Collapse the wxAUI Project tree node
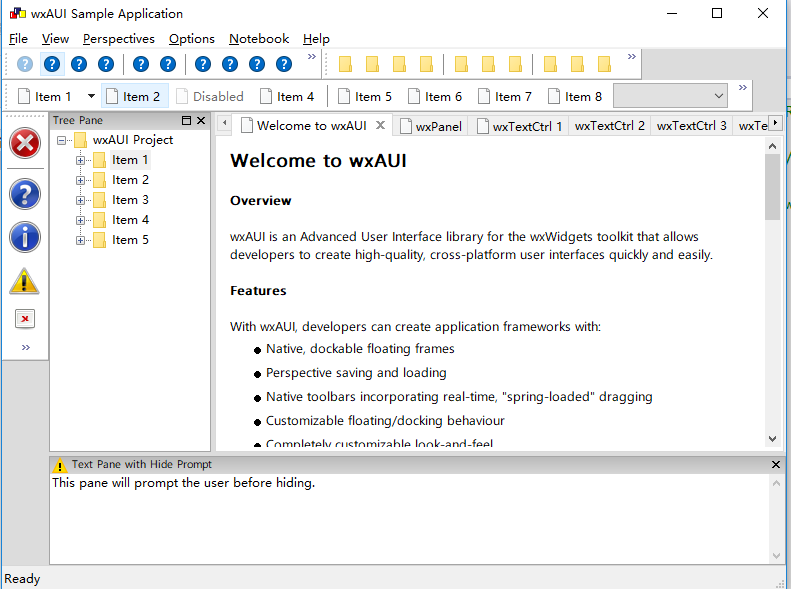 click(61, 140)
